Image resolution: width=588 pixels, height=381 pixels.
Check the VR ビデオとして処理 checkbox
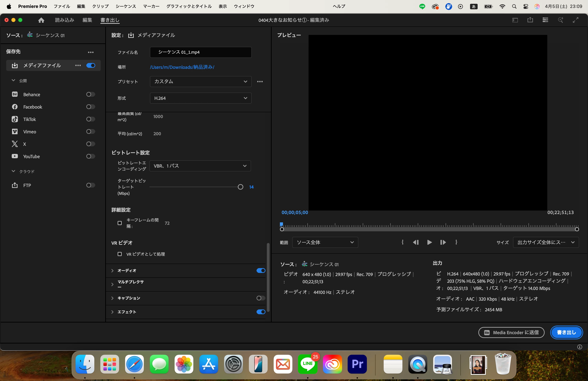(x=120, y=254)
